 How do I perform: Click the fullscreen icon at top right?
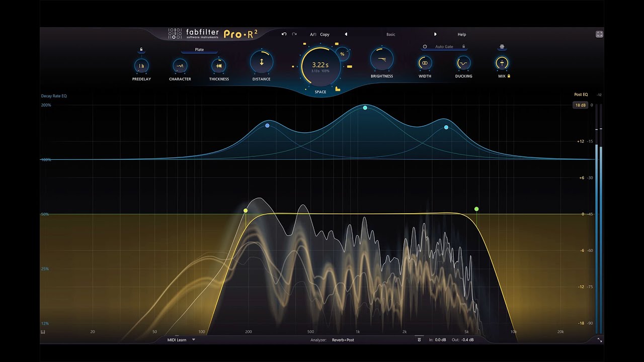(x=599, y=34)
